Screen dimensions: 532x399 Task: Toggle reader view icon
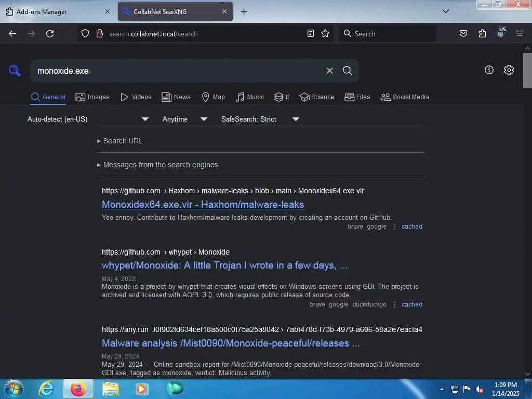311,33
